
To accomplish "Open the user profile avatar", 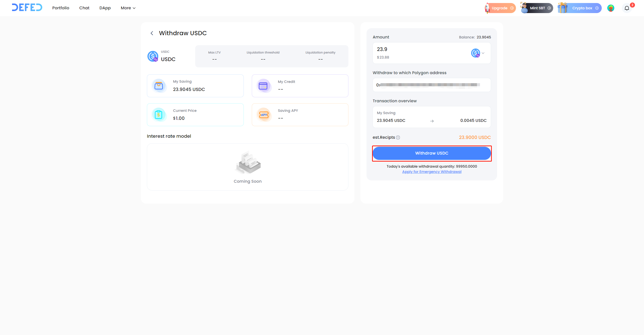I will (611, 8).
